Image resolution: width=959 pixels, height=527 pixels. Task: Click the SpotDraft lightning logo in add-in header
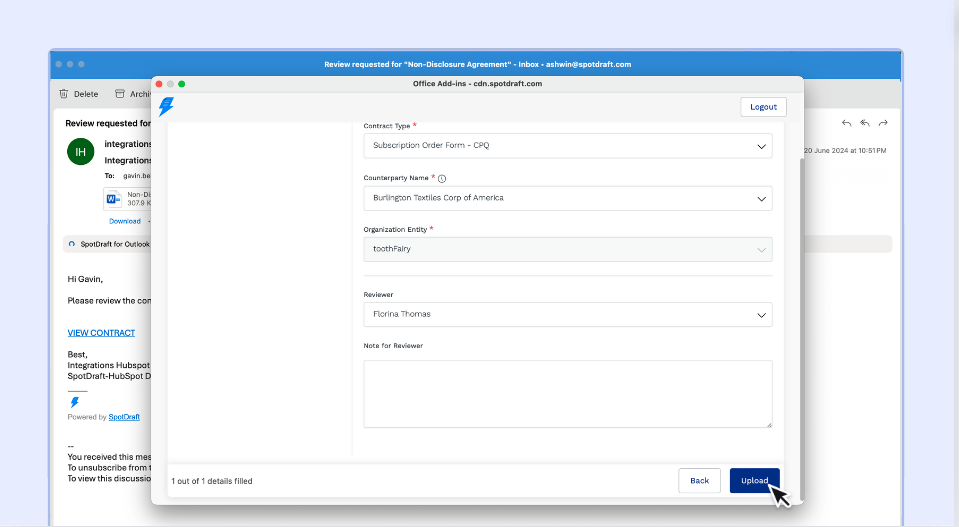click(166, 107)
